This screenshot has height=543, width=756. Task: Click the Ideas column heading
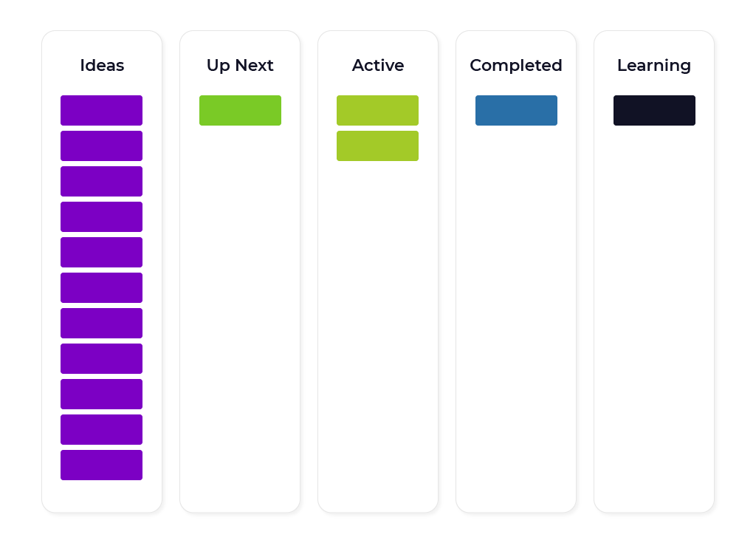[102, 65]
